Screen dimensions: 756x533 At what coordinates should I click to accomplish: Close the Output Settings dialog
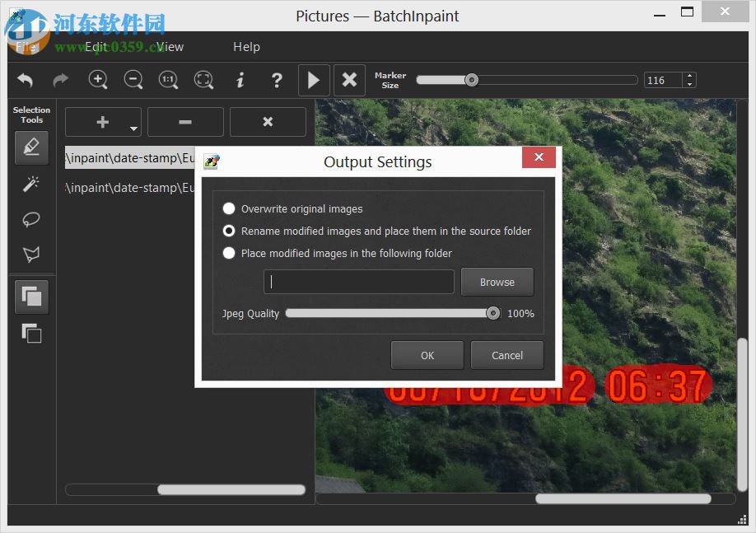click(539, 157)
